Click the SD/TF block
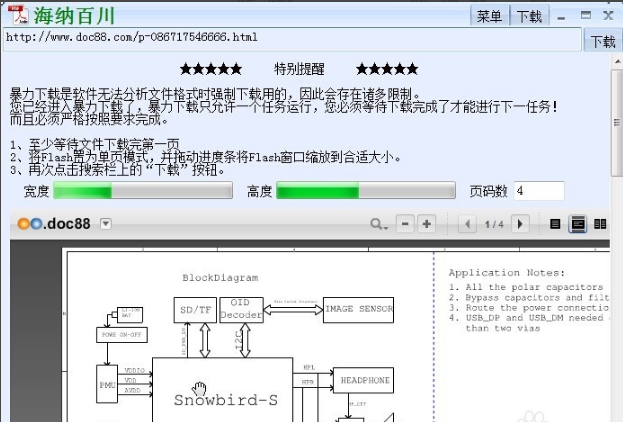This screenshot has height=422, width=623. coord(195,310)
